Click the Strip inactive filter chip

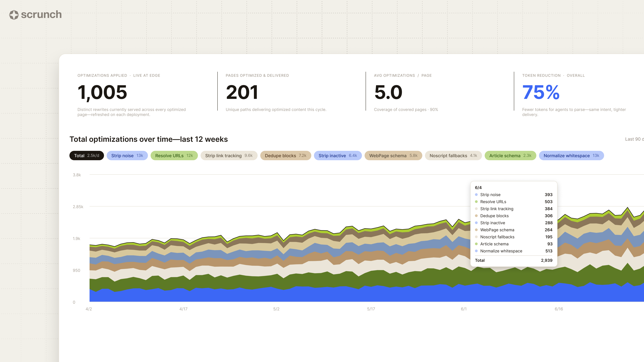[x=338, y=156]
